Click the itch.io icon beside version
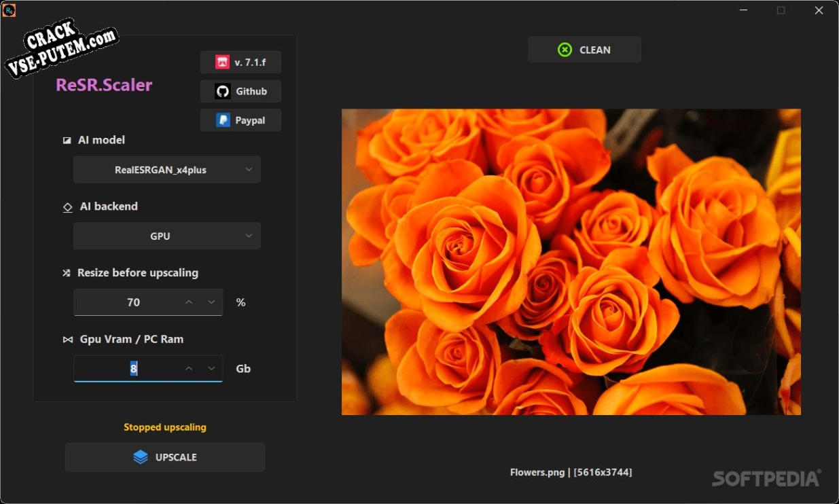Viewport: 839px width, 504px height. tap(222, 62)
